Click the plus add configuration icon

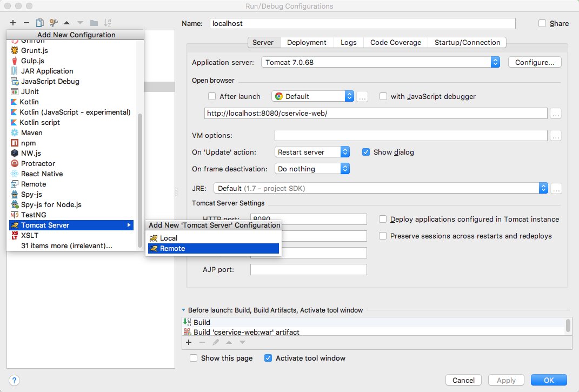coord(13,23)
